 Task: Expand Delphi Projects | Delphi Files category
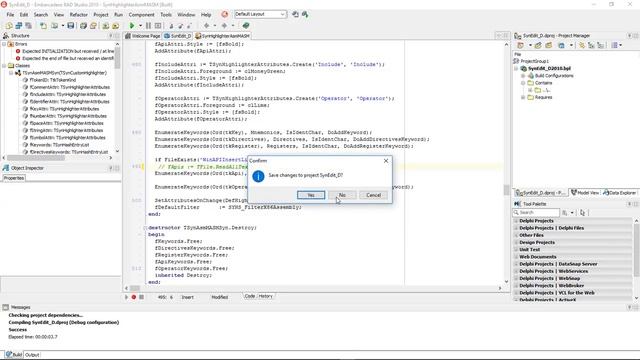pos(516,228)
